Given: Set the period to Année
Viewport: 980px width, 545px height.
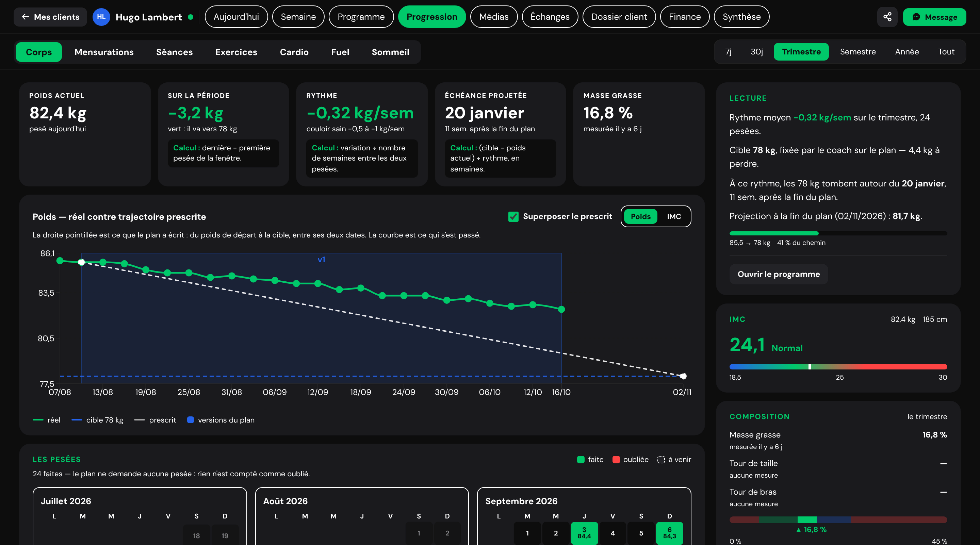Looking at the screenshot, I should 906,52.
